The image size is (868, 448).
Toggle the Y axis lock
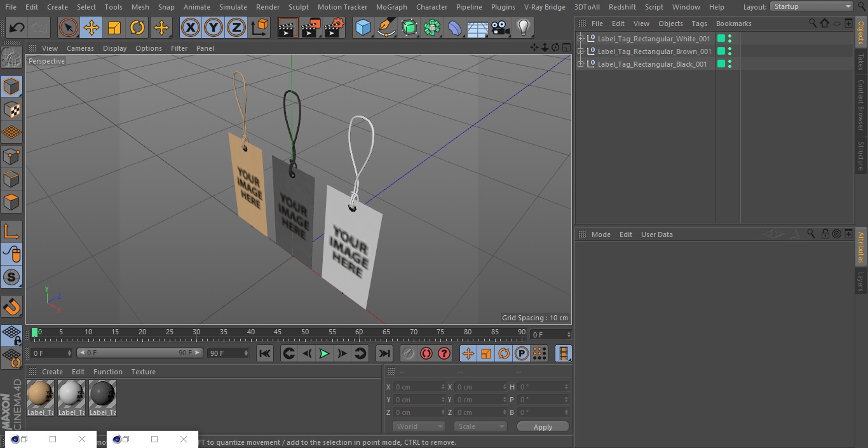coord(214,27)
